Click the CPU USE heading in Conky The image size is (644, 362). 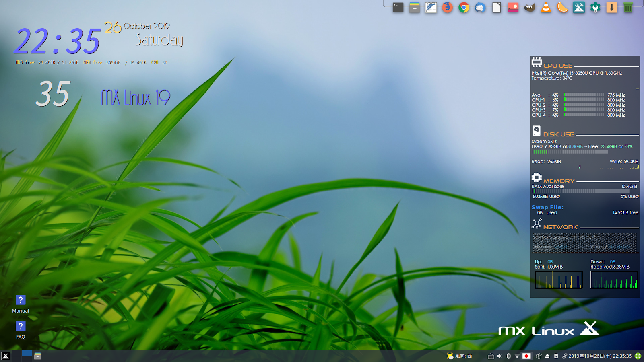558,66
